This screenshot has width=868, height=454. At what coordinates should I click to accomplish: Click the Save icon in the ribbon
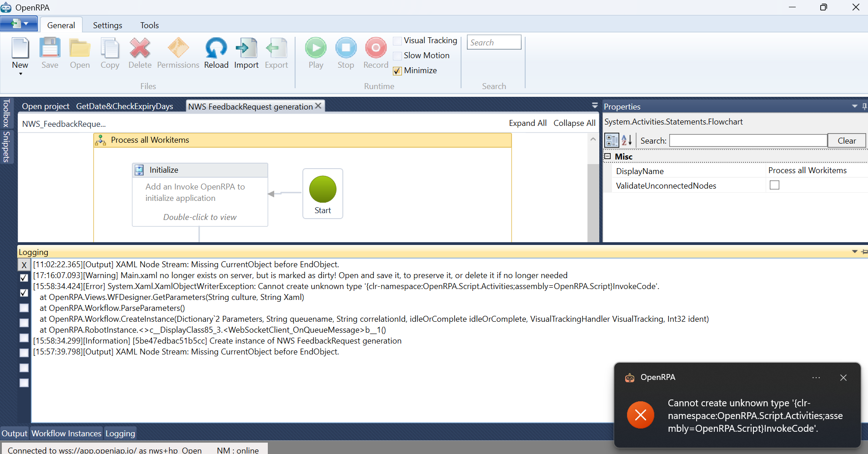(x=50, y=48)
